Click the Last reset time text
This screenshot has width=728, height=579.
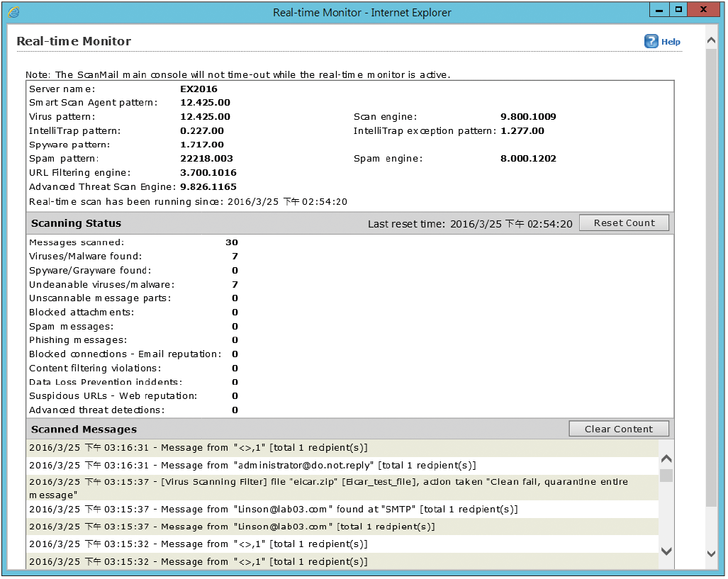470,224
